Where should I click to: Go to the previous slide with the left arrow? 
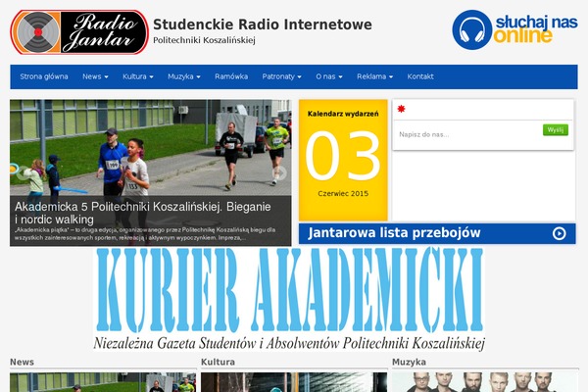click(x=24, y=172)
